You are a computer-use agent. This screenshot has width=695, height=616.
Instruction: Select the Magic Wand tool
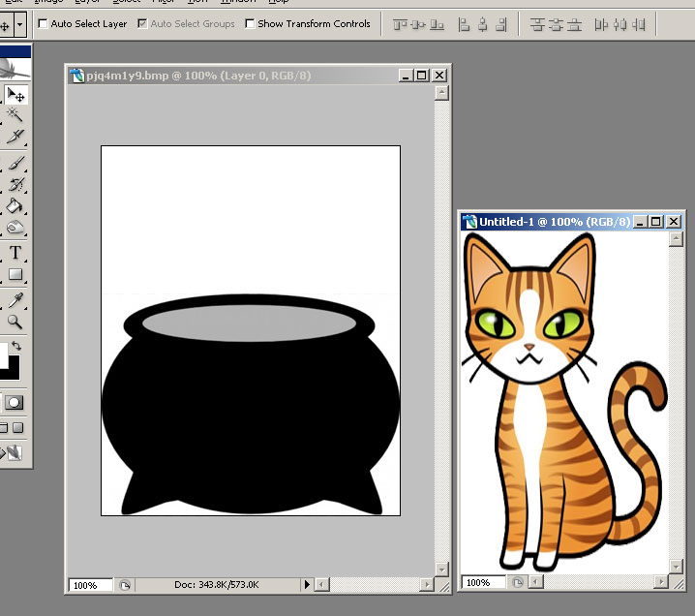click(x=15, y=115)
